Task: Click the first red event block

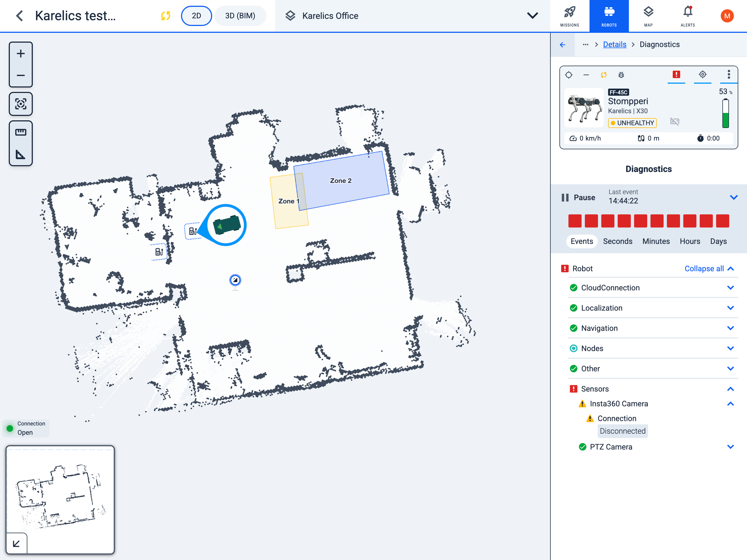Action: 575,221
